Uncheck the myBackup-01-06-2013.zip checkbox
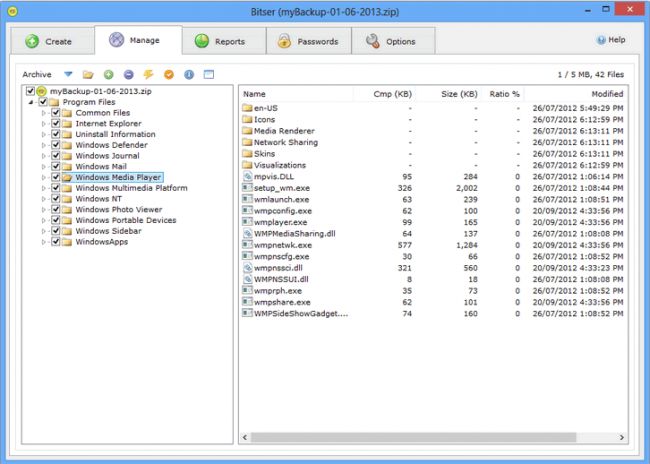 point(30,91)
